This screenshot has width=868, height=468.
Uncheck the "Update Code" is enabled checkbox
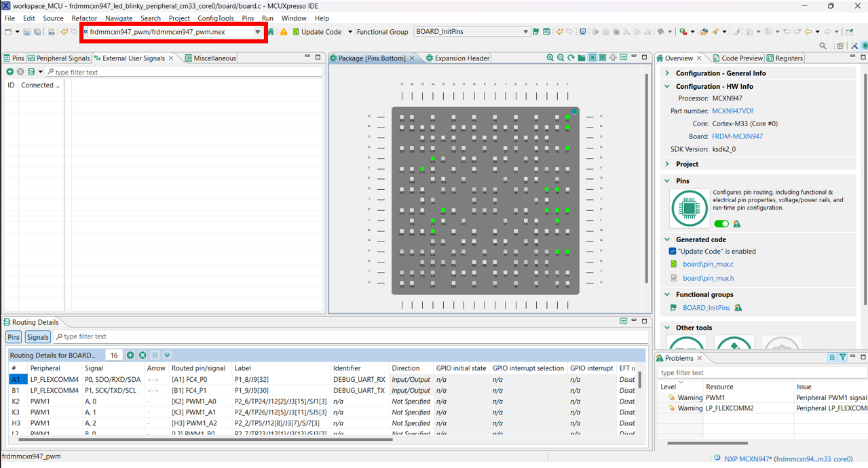click(x=673, y=252)
